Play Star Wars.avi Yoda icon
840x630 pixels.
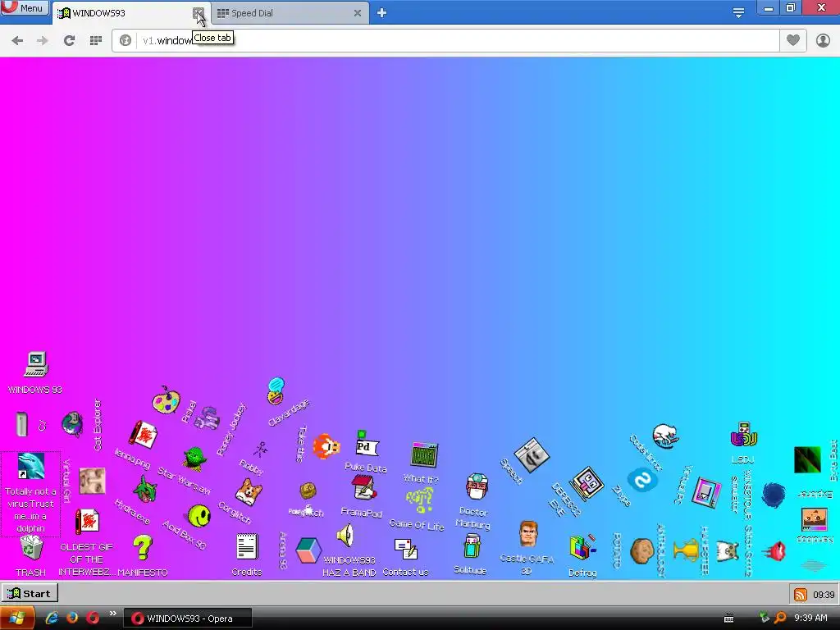click(x=194, y=459)
